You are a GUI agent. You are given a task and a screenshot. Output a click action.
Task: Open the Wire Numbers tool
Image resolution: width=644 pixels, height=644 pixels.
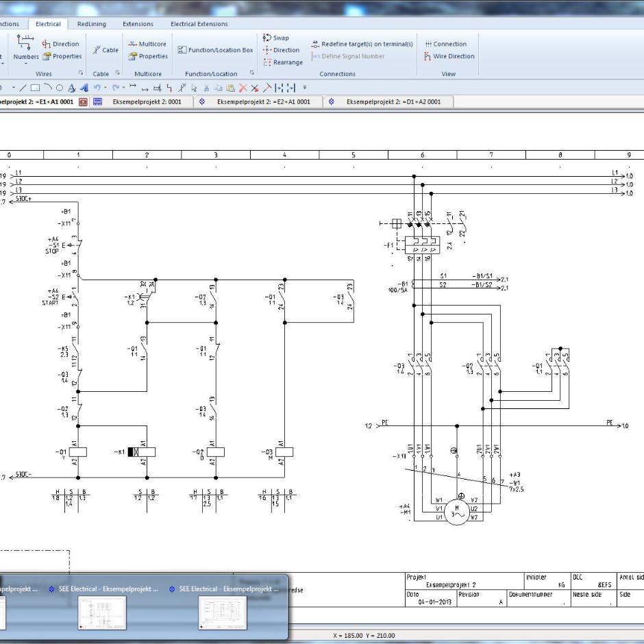pyautogui.click(x=25, y=47)
